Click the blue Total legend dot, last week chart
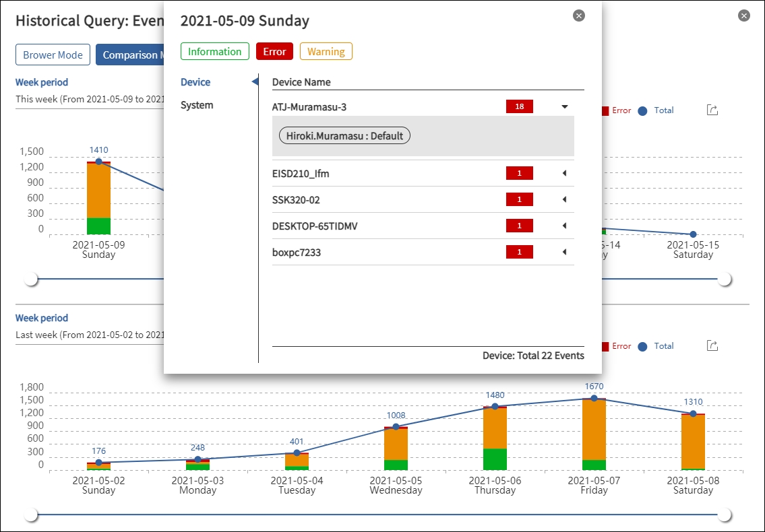The width and height of the screenshot is (765, 532). (x=642, y=346)
